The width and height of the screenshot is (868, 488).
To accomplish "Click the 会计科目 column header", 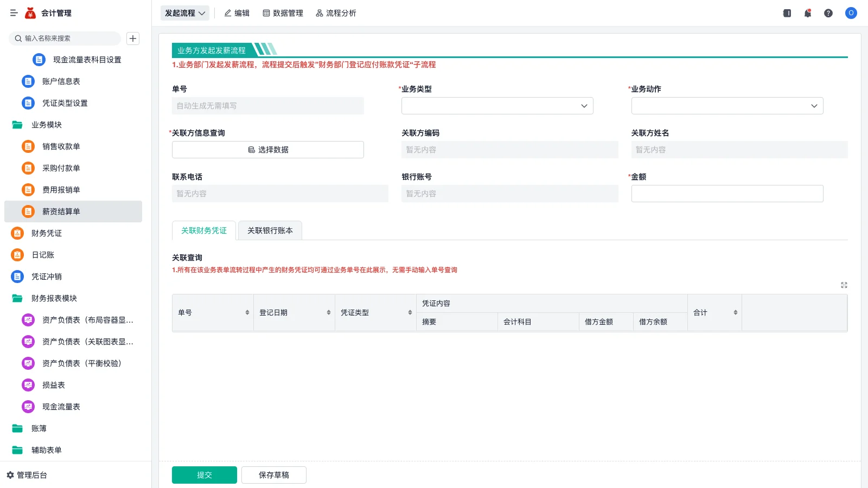I will click(538, 322).
